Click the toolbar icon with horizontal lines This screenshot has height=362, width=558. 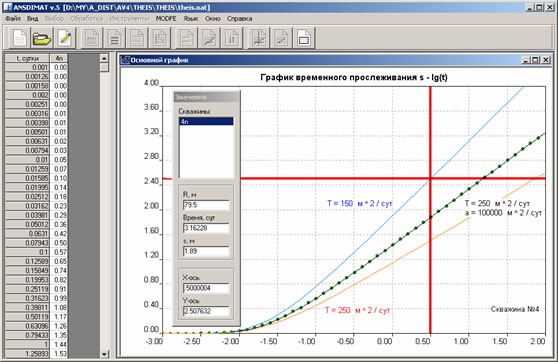coord(115,38)
